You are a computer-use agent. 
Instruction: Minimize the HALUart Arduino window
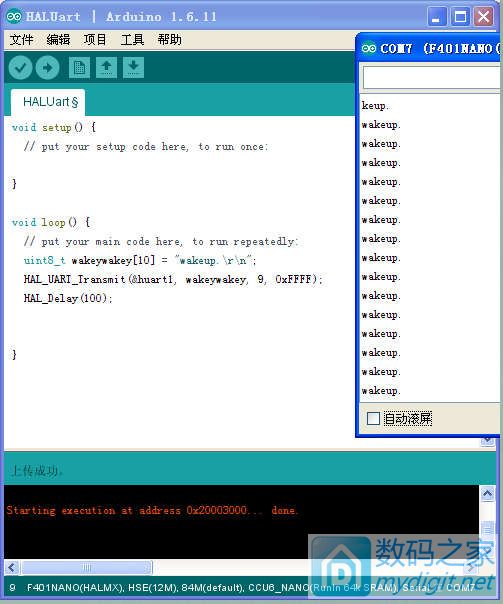[437, 17]
